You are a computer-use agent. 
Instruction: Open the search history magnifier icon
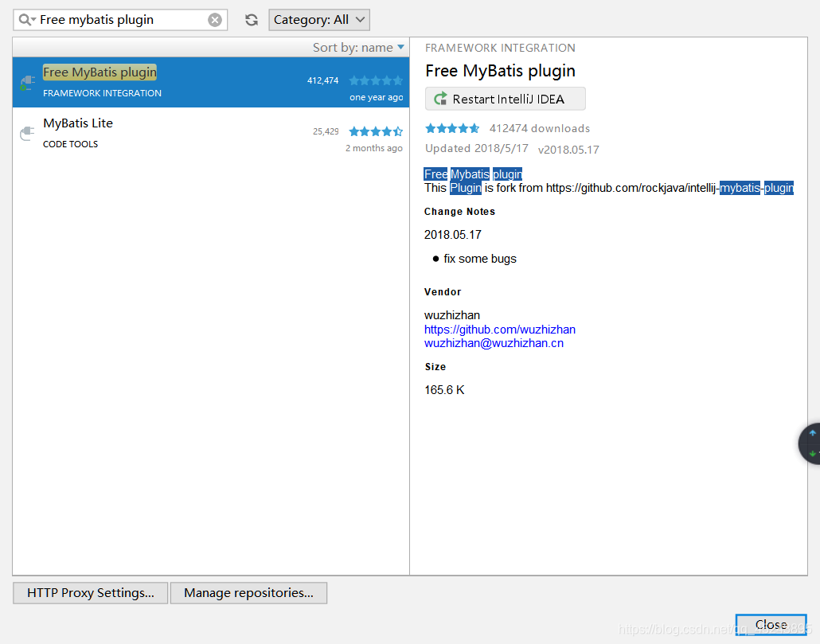(27, 20)
